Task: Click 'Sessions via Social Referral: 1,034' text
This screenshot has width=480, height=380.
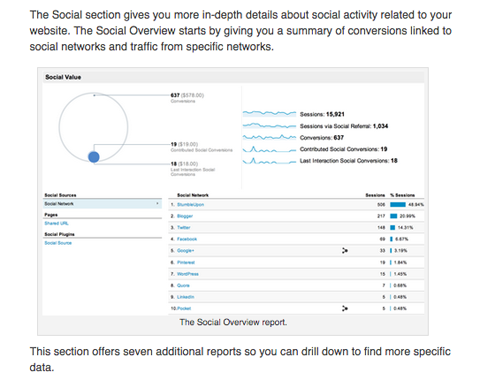Action: [x=344, y=126]
